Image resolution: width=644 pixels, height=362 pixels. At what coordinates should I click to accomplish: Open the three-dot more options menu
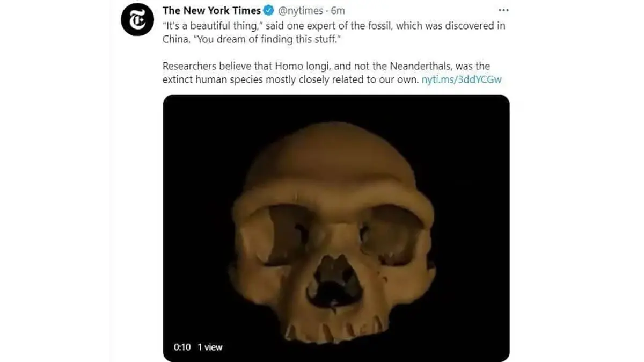coord(503,10)
